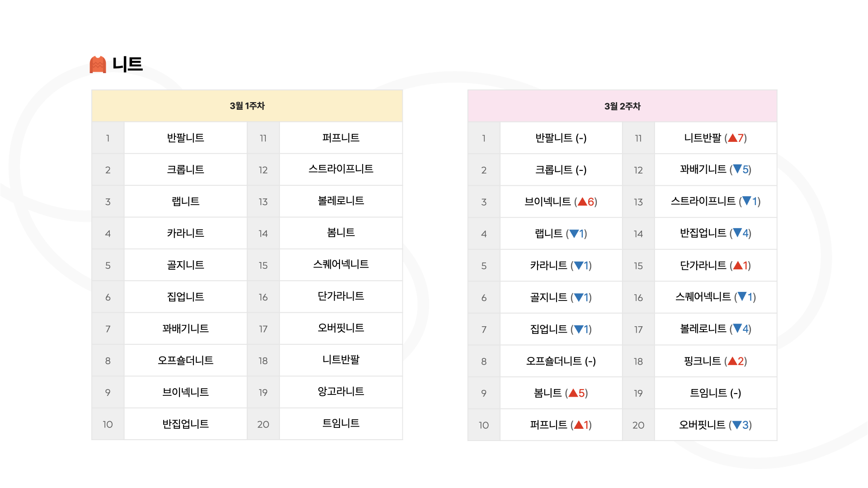Click the orange sweater icon beside 니트
868x488 pixels.
click(98, 65)
